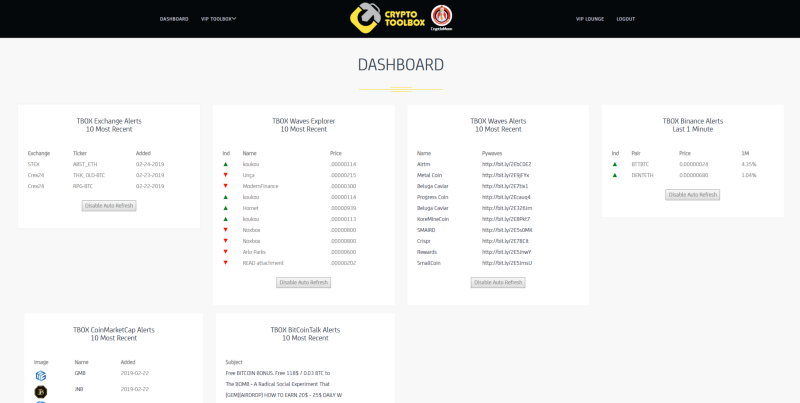This screenshot has width=800, height=403.
Task: Click the red down arrow beside Arlo Parks
Action: pyautogui.click(x=226, y=251)
